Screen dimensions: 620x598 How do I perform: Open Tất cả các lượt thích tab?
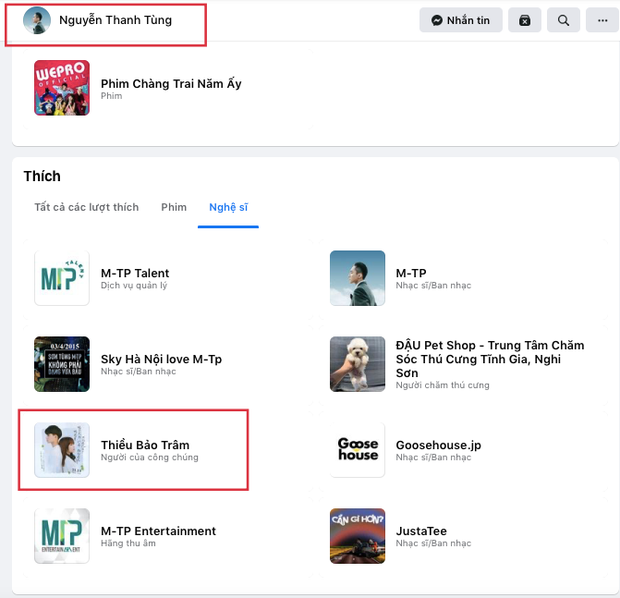coord(86,207)
